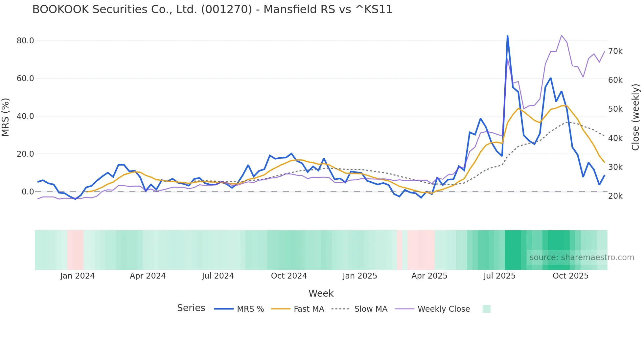The width and height of the screenshot is (644, 362).
Task: Click the 40k close axis tick
Action: click(x=615, y=138)
